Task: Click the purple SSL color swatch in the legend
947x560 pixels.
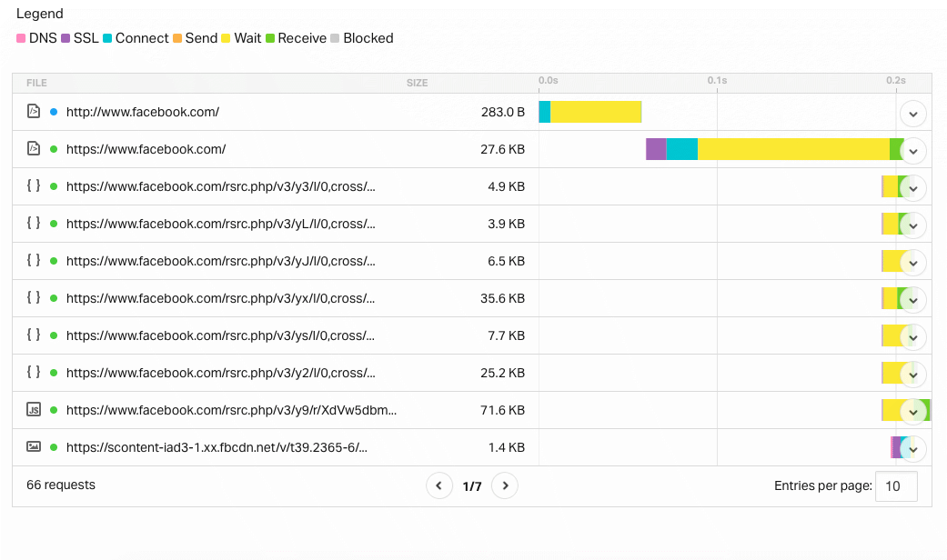Action: coord(65,38)
